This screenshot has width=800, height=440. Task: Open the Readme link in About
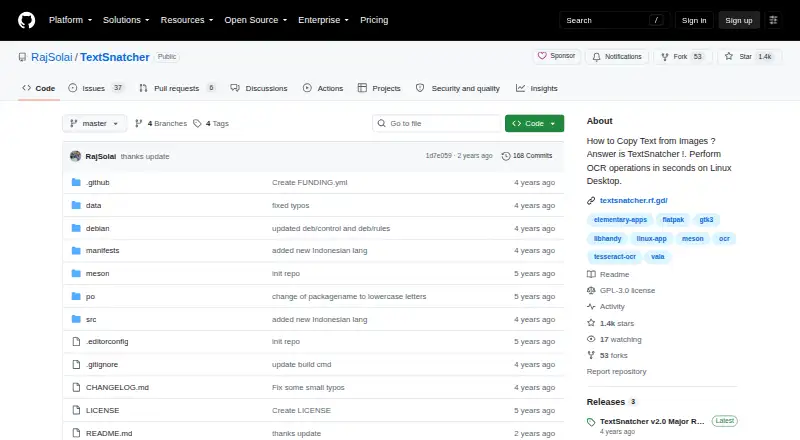click(614, 275)
